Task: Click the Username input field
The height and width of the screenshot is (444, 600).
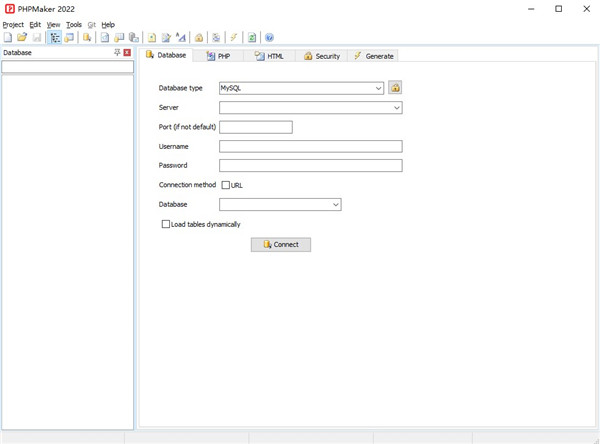Action: 310,146
